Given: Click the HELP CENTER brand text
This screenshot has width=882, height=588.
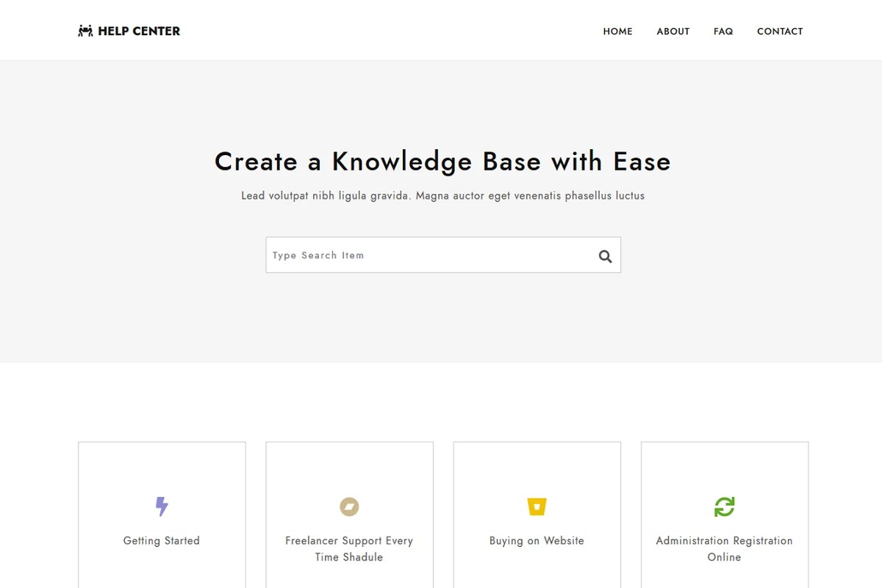Looking at the screenshot, I should tap(139, 31).
